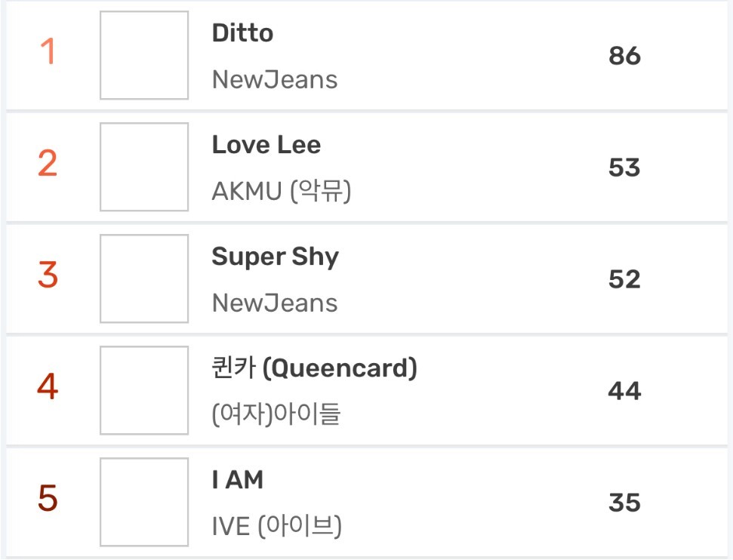The image size is (733, 560).
Task: Open the Ditto album thumbnail
Action: click(x=144, y=55)
